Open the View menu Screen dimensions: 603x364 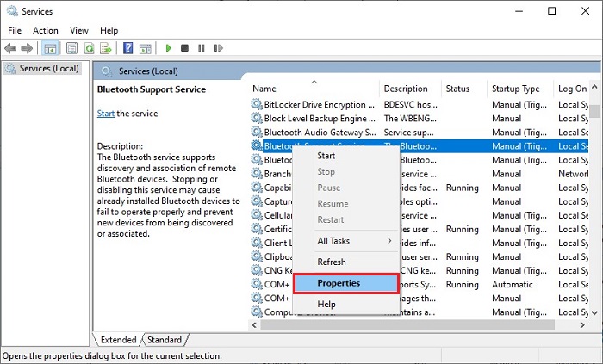point(79,30)
